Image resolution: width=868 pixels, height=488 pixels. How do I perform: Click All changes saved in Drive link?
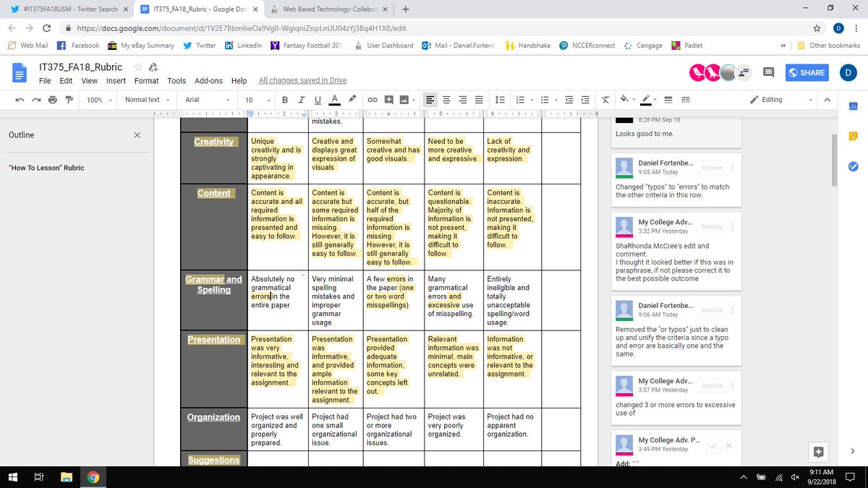click(302, 81)
